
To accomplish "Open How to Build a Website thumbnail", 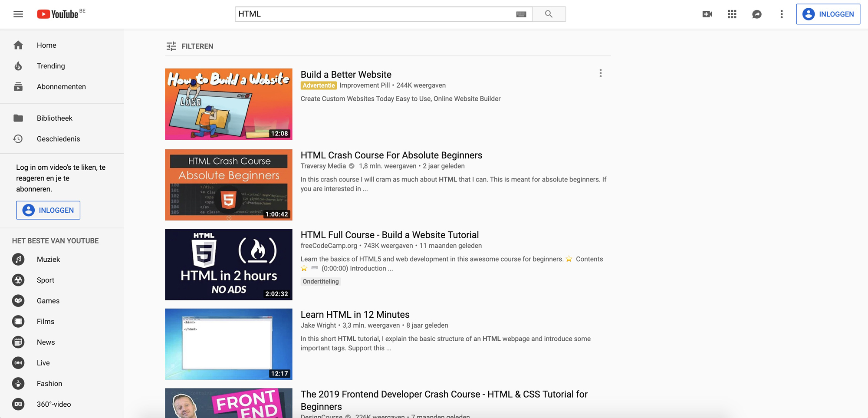I will click(x=229, y=104).
